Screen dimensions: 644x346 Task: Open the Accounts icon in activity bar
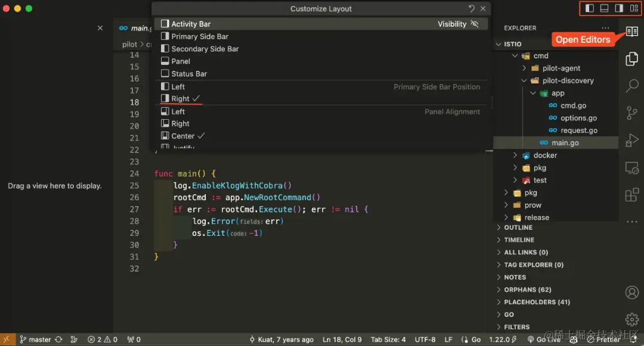[631, 292]
